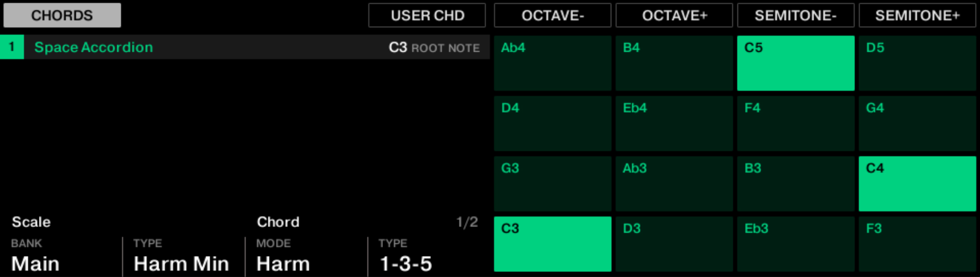The width and height of the screenshot is (980, 277).
Task: Transpose down using SEMITONE-
Action: pos(796,15)
